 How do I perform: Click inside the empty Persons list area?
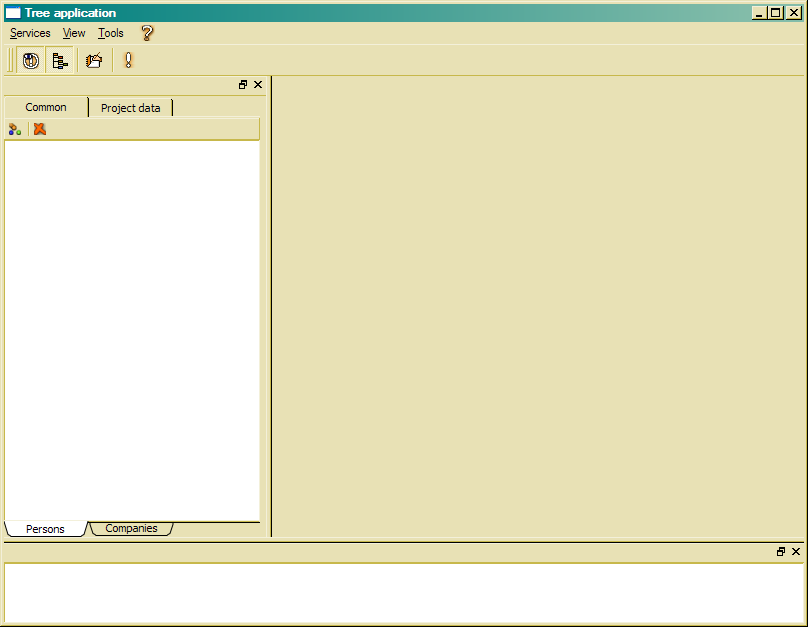point(132,330)
